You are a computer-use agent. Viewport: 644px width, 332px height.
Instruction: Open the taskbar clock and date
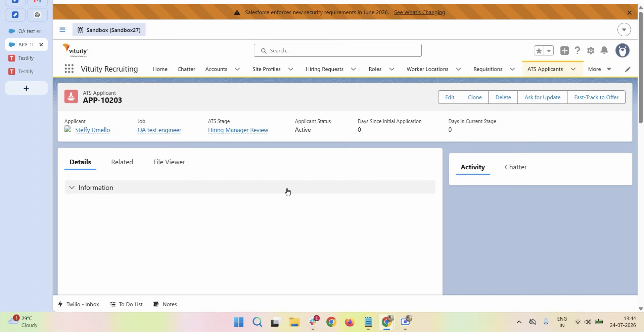pos(623,322)
